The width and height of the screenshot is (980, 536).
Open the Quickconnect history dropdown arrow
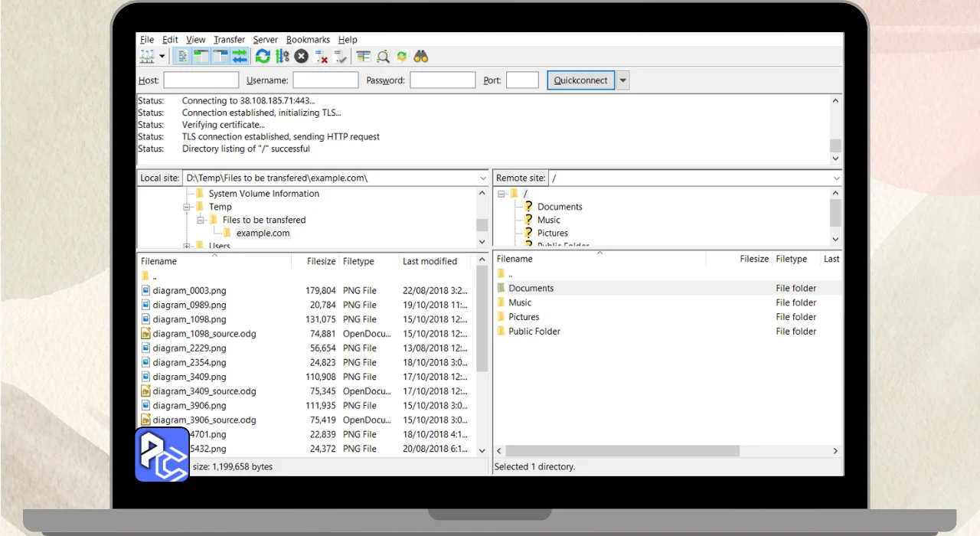(622, 80)
